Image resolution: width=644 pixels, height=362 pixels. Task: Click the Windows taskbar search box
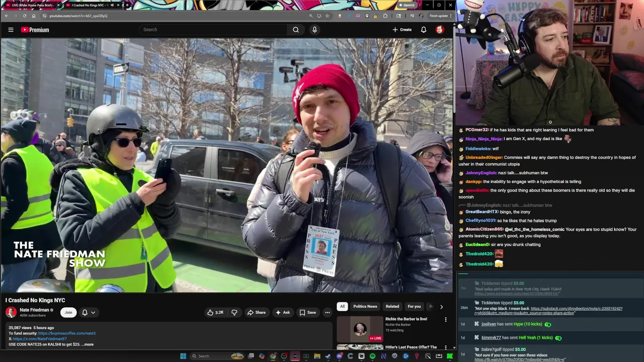tap(216, 356)
